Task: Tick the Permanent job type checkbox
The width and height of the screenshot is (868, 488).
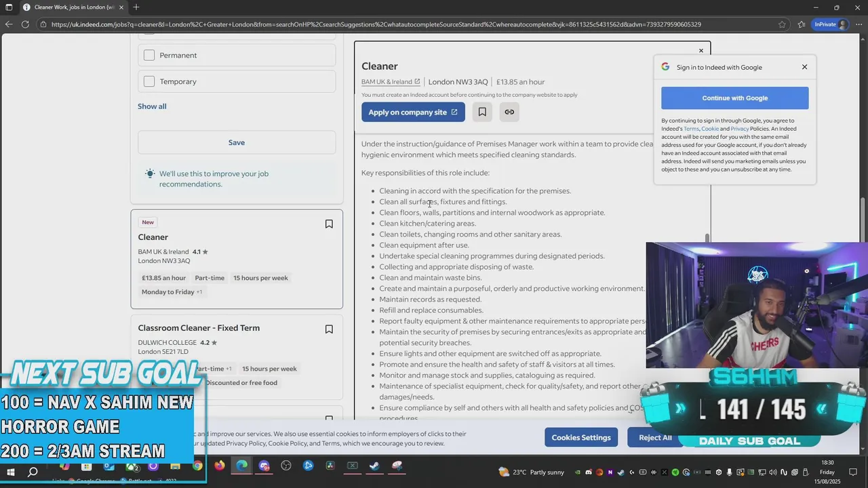Action: (149, 56)
